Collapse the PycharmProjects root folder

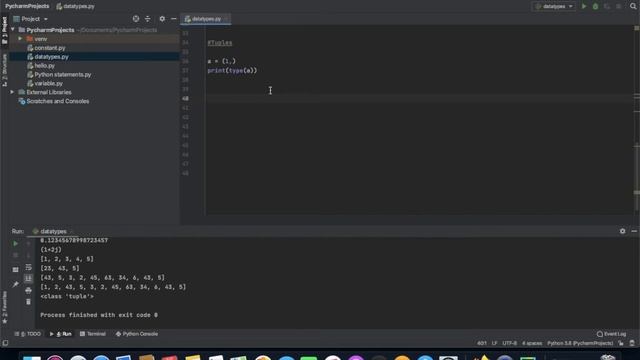(x=13, y=30)
